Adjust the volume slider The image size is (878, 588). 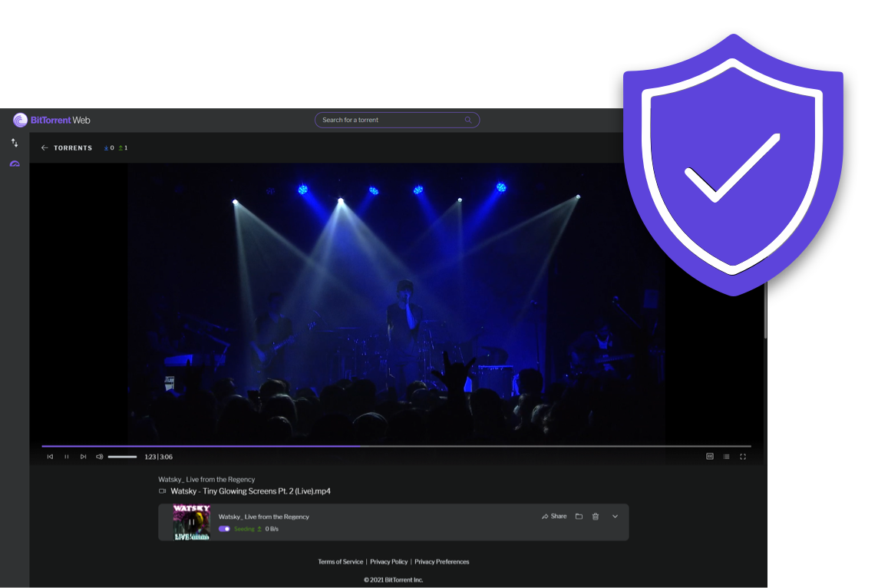point(122,457)
